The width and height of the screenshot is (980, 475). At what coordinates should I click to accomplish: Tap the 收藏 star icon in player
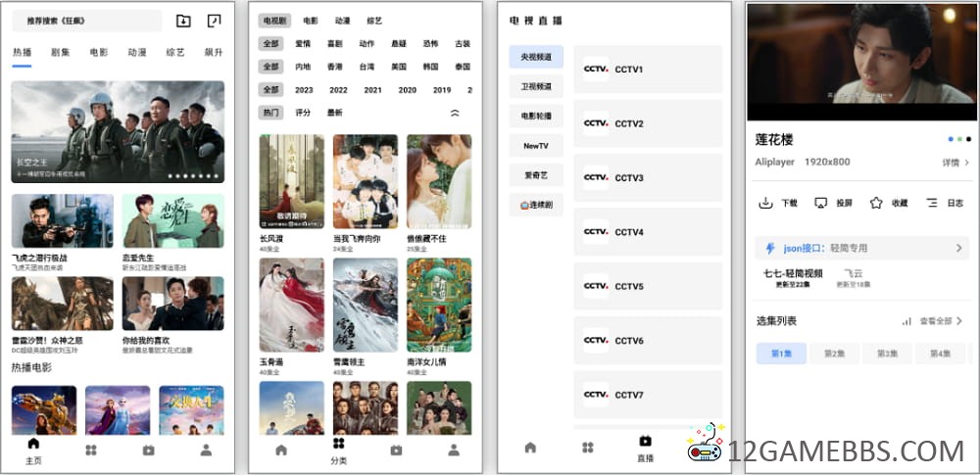[x=876, y=203]
